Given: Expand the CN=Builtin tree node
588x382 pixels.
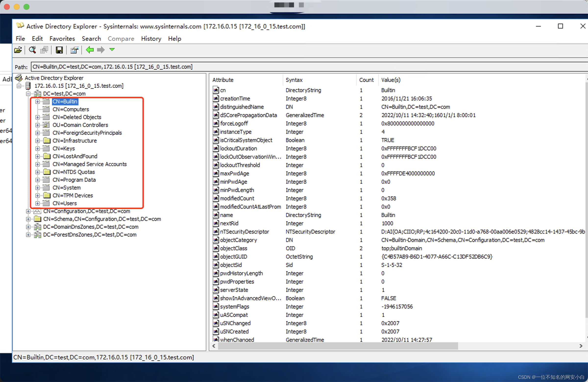Looking at the screenshot, I should 38,101.
